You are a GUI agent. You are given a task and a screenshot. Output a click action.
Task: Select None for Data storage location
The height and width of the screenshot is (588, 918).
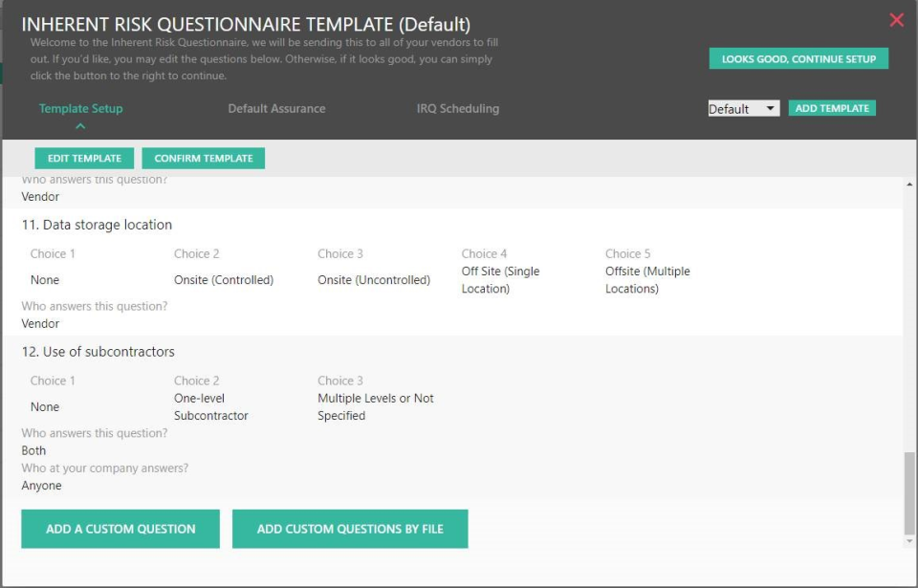point(46,280)
